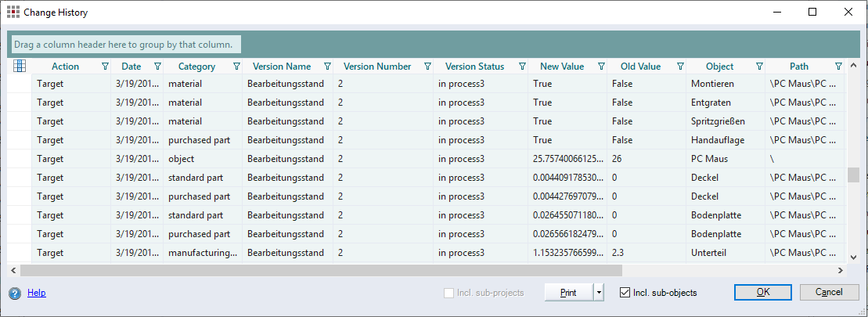This screenshot has width=868, height=317.
Task: Open the Help link
Action: [x=37, y=293]
